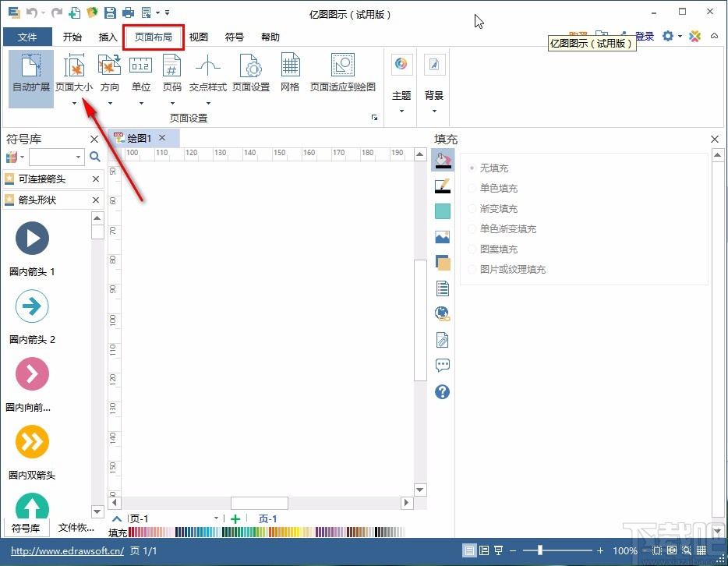Click the insert picture panel icon
The height and width of the screenshot is (566, 728).
click(x=443, y=237)
